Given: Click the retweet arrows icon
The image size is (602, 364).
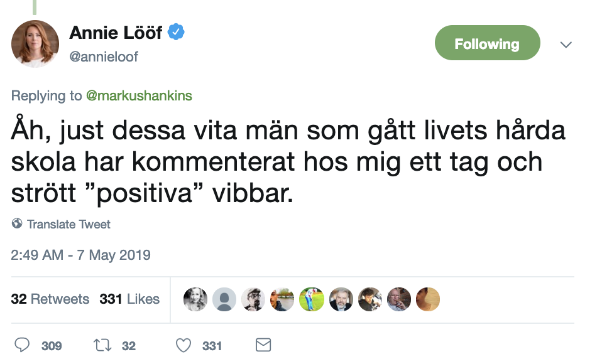Looking at the screenshot, I should coord(102,345).
